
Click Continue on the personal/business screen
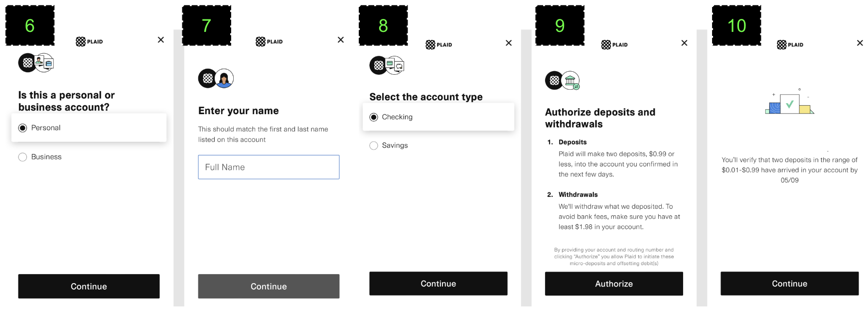pyautogui.click(x=89, y=286)
